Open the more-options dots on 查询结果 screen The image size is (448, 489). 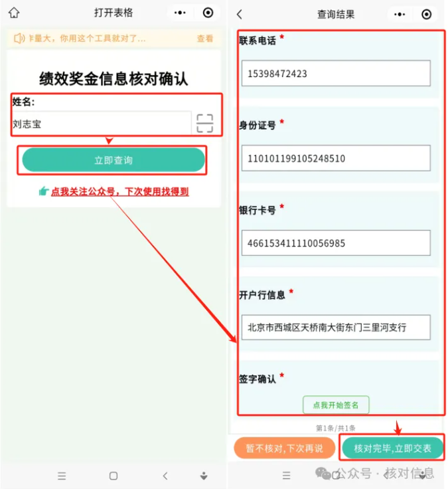[x=400, y=15]
